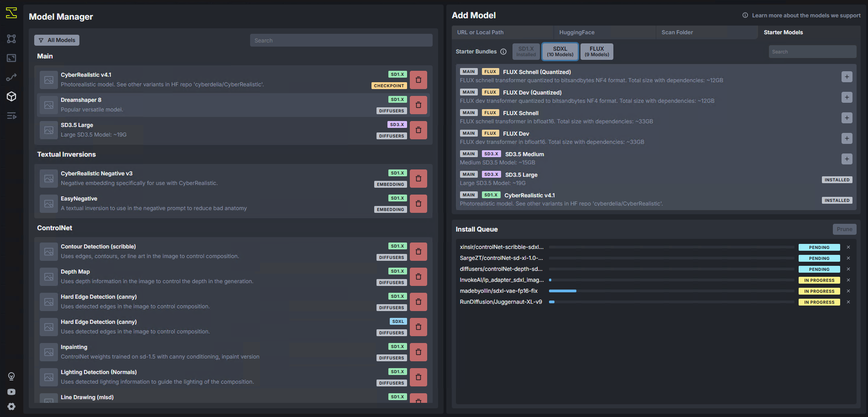Image resolution: width=868 pixels, height=417 pixels.
Task: Open the lightbulb tips icon
Action: pos(11,376)
